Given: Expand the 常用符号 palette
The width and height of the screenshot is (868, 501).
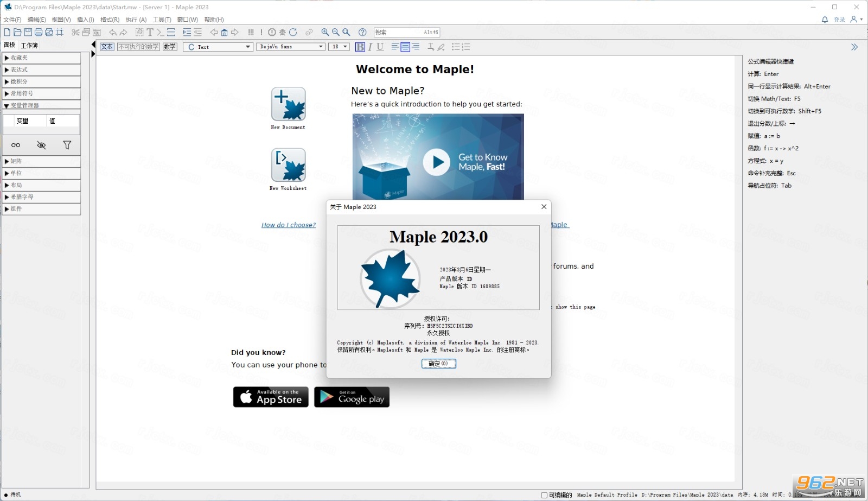Looking at the screenshot, I should tap(42, 93).
